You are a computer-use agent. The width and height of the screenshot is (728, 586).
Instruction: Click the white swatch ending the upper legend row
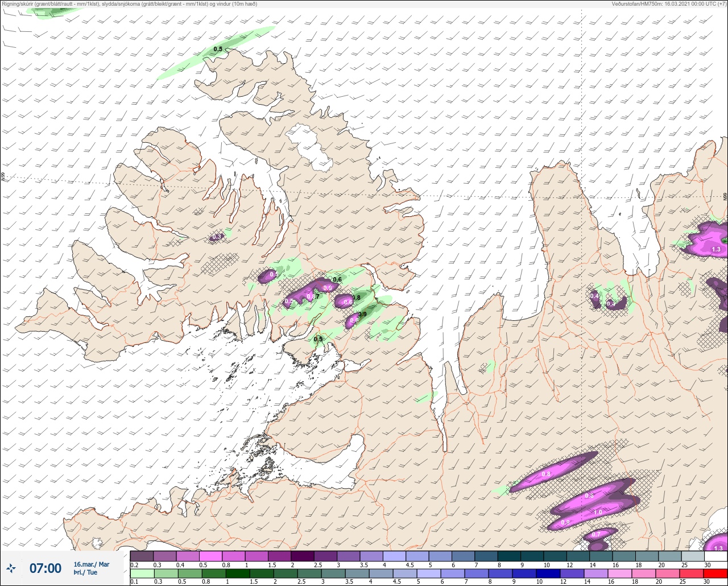(x=715, y=556)
